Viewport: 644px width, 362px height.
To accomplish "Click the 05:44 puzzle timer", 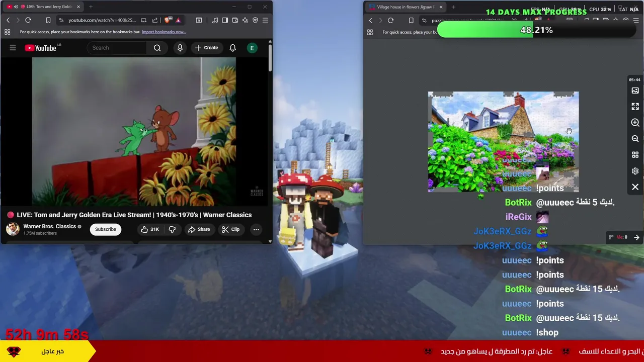I will [x=634, y=79].
